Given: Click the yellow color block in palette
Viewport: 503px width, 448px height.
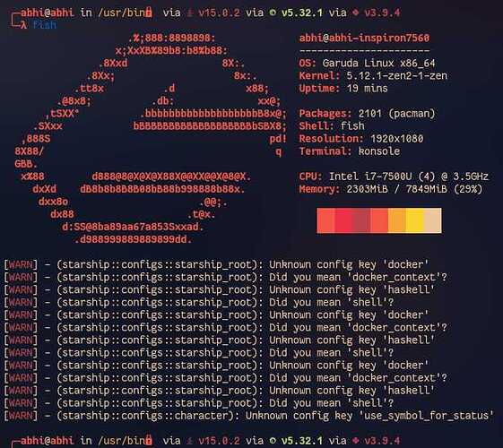Looking at the screenshot, I should pos(414,220).
